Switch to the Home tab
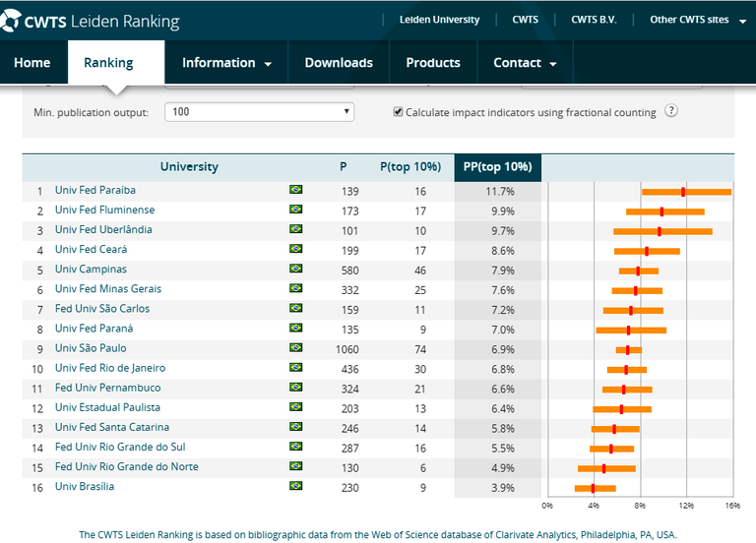Image resolution: width=756 pixels, height=543 pixels. [x=32, y=63]
